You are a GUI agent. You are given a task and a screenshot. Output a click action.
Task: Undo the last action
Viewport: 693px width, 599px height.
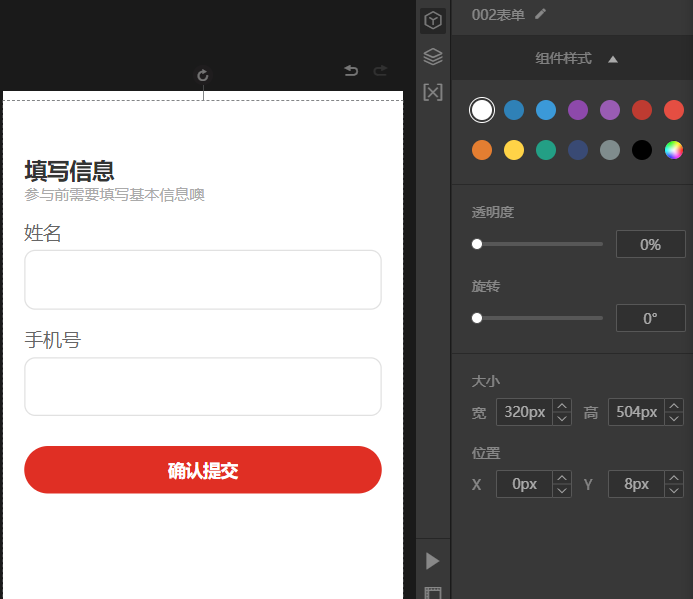351,70
